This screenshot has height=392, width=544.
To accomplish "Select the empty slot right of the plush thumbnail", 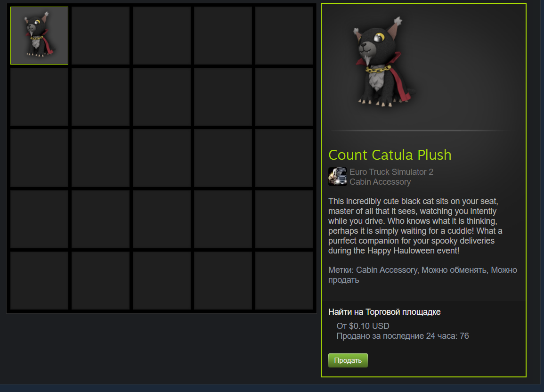I will click(x=101, y=35).
